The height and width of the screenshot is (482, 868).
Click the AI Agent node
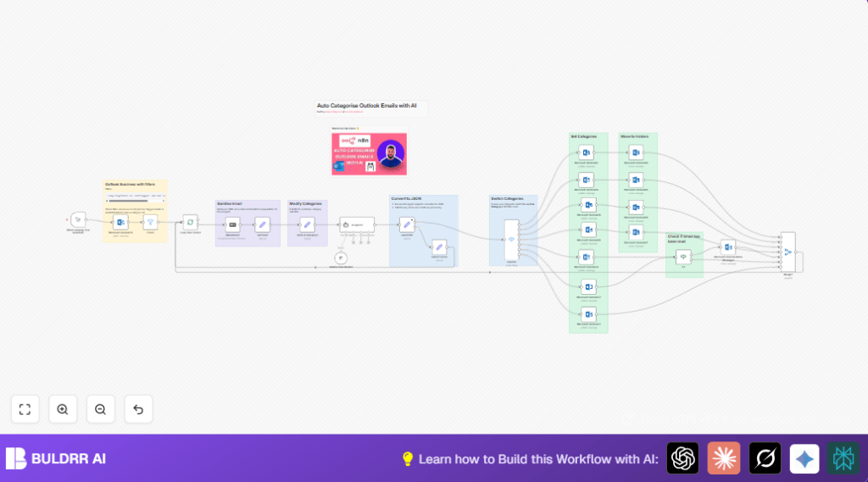click(x=357, y=224)
